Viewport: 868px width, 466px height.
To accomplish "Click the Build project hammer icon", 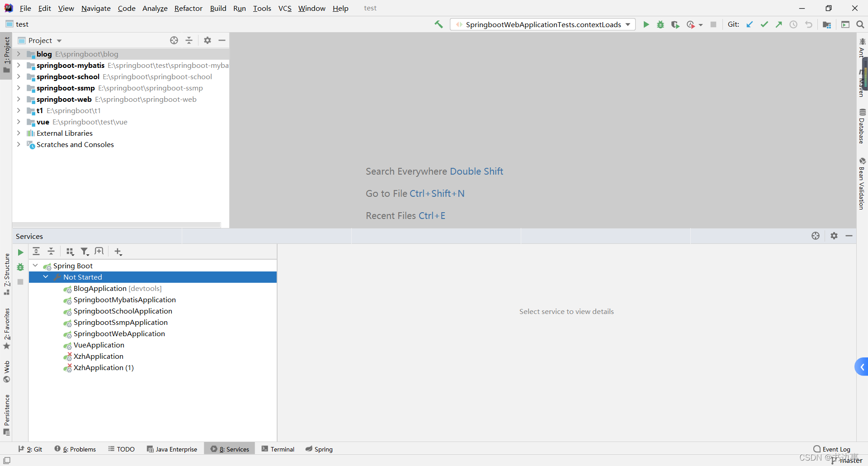I will (439, 24).
